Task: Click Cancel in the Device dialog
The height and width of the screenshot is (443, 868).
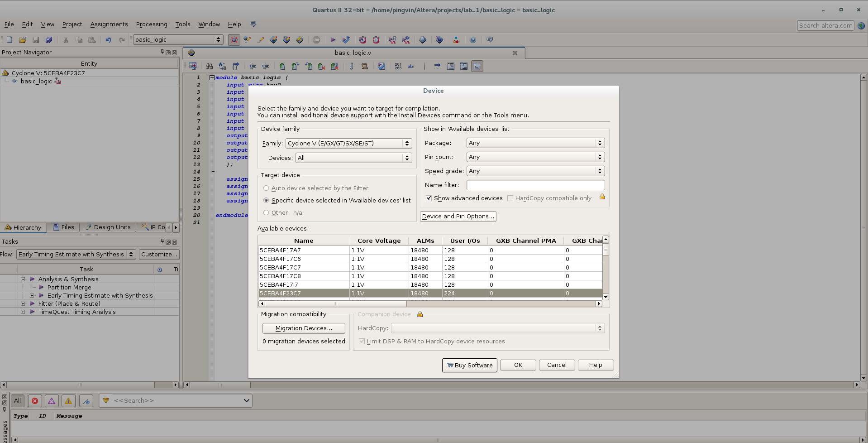Action: coord(557,365)
